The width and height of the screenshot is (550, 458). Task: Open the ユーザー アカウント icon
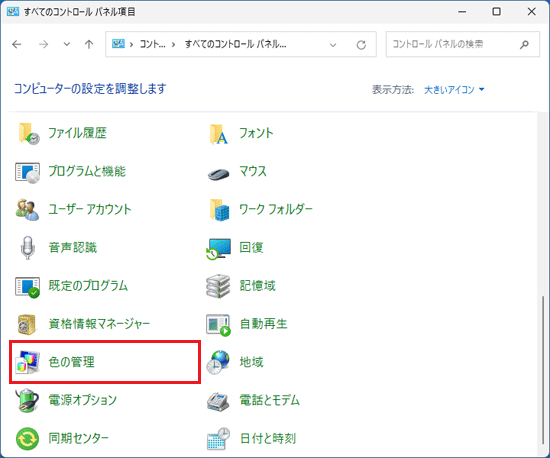pos(27,210)
